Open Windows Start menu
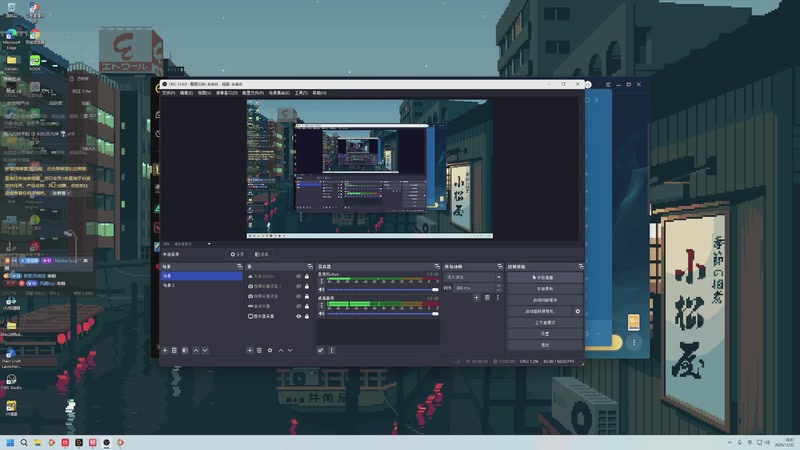The height and width of the screenshot is (450, 800). point(10,442)
